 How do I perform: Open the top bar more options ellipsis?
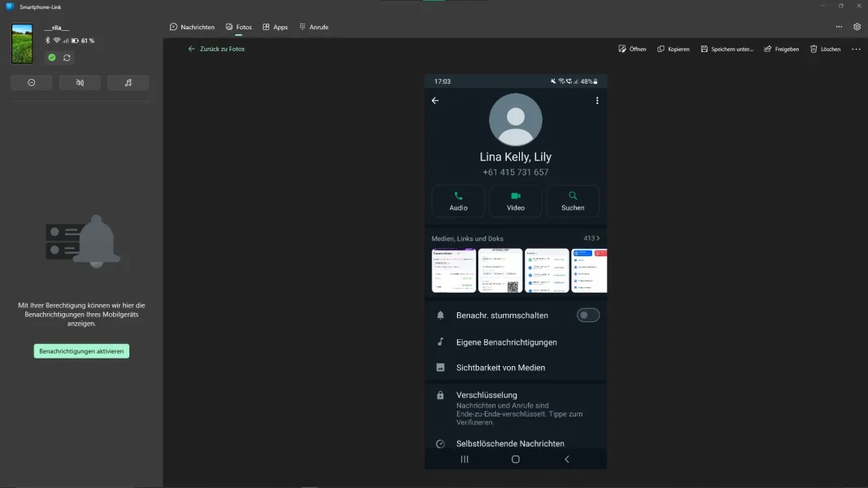coord(839,27)
